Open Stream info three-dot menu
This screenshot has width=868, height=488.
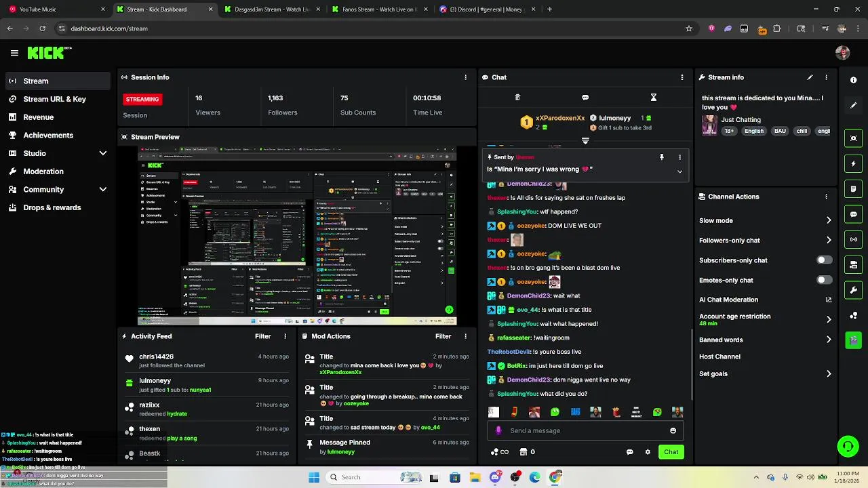tap(826, 77)
